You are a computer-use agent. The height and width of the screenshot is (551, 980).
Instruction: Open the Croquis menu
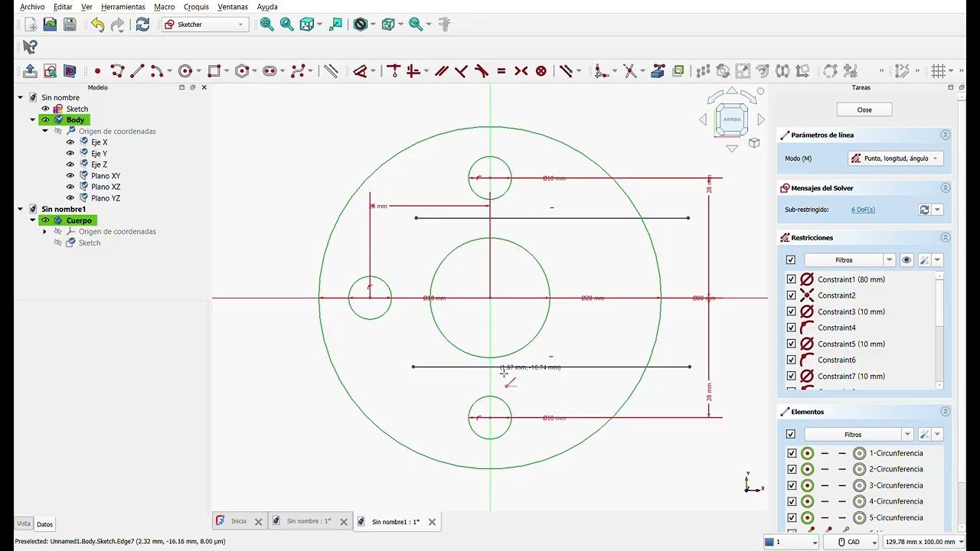[x=196, y=7]
